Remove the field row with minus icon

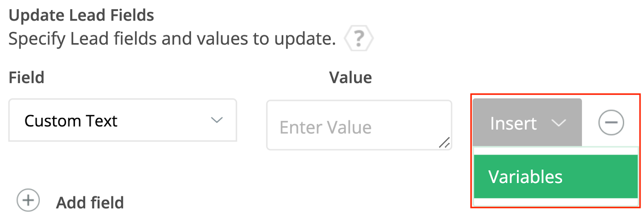click(611, 123)
